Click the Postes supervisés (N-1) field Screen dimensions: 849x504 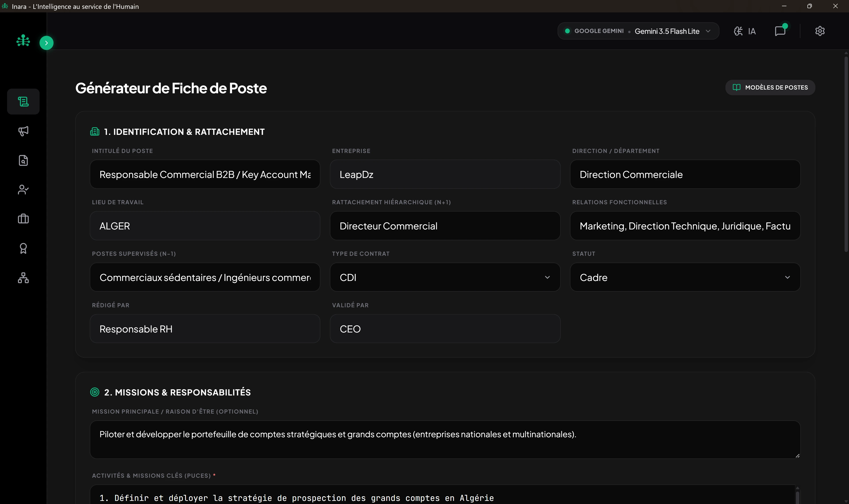[205, 277]
